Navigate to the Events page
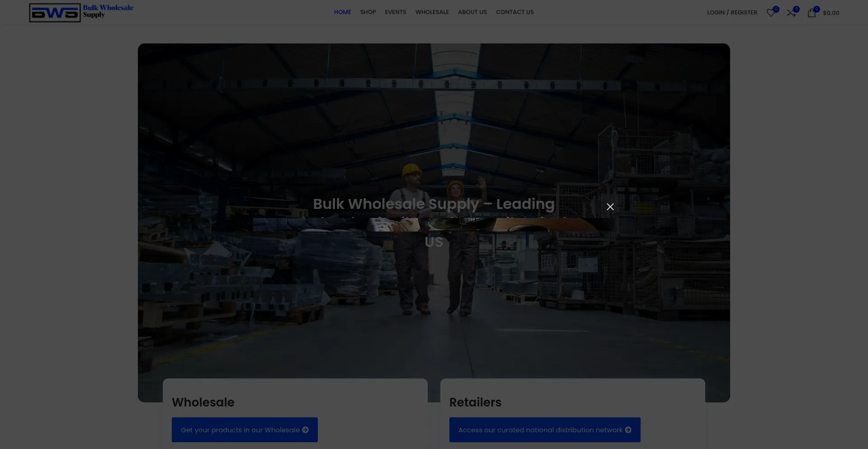 pyautogui.click(x=396, y=12)
